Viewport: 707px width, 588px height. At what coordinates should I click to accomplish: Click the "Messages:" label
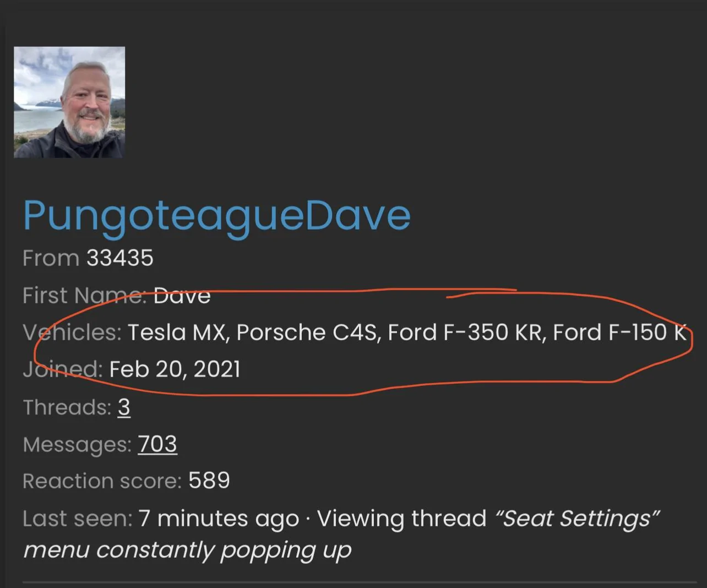click(x=77, y=444)
